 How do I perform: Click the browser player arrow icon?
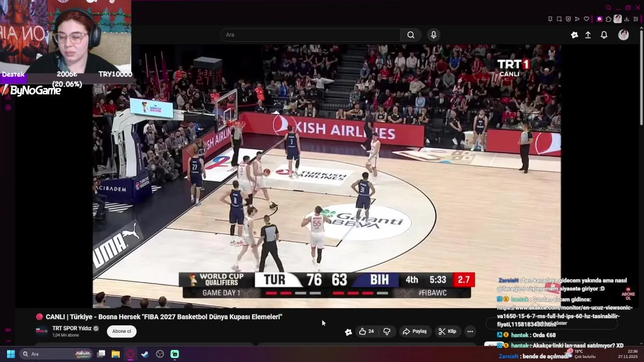(x=577, y=19)
